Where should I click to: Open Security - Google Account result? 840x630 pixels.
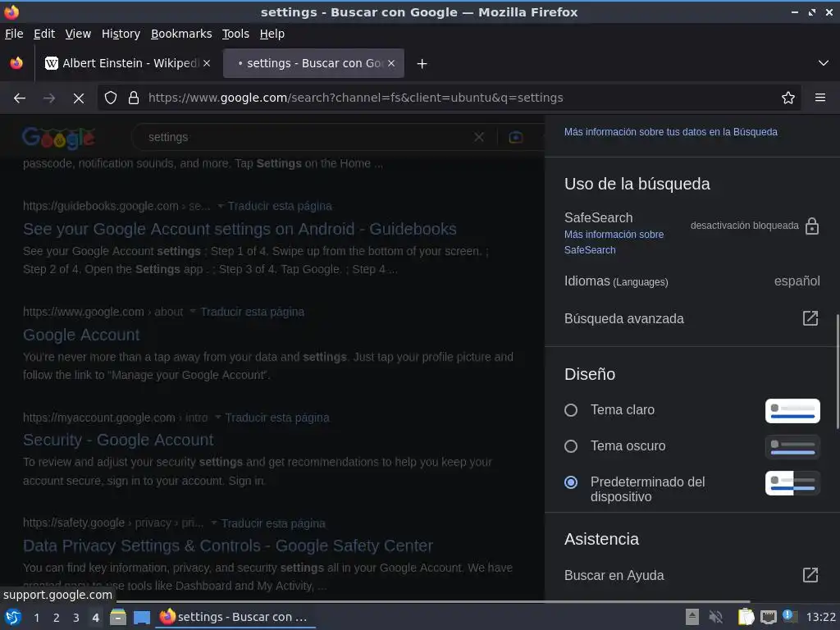[x=118, y=440]
